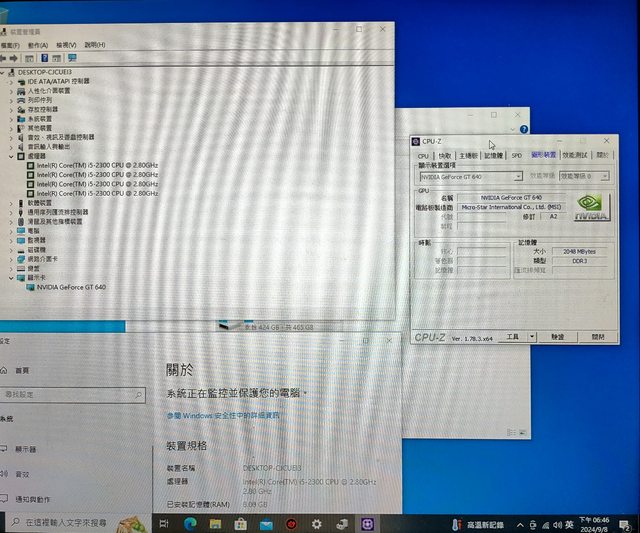Viewport: 640px width, 533px height.
Task: Click the 驗證 button in CPU-Z
Action: click(x=557, y=337)
